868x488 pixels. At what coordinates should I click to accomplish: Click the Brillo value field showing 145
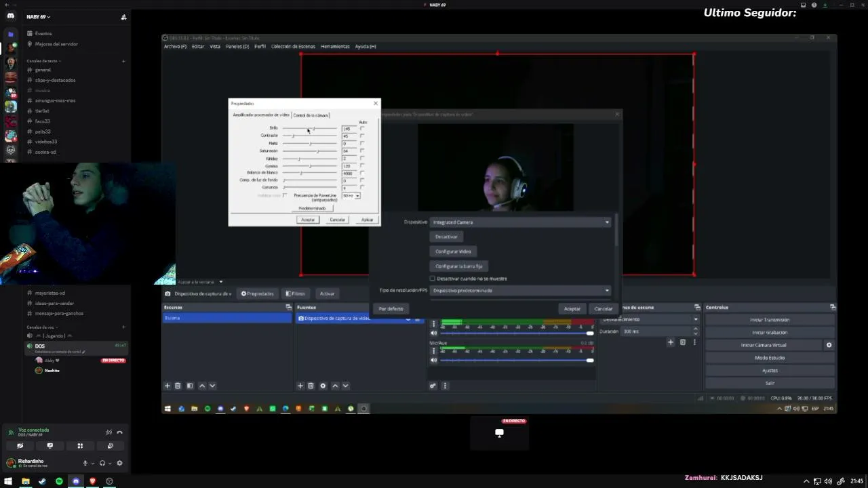[349, 128]
